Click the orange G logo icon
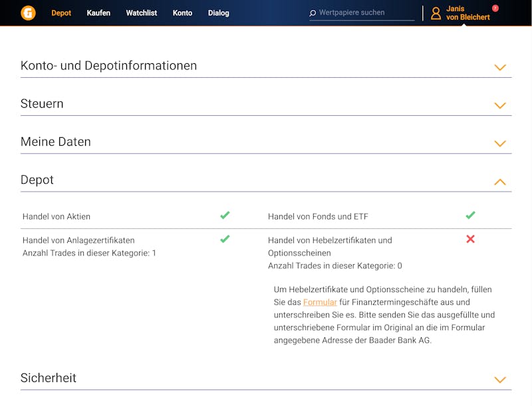The image size is (532, 406). (28, 13)
